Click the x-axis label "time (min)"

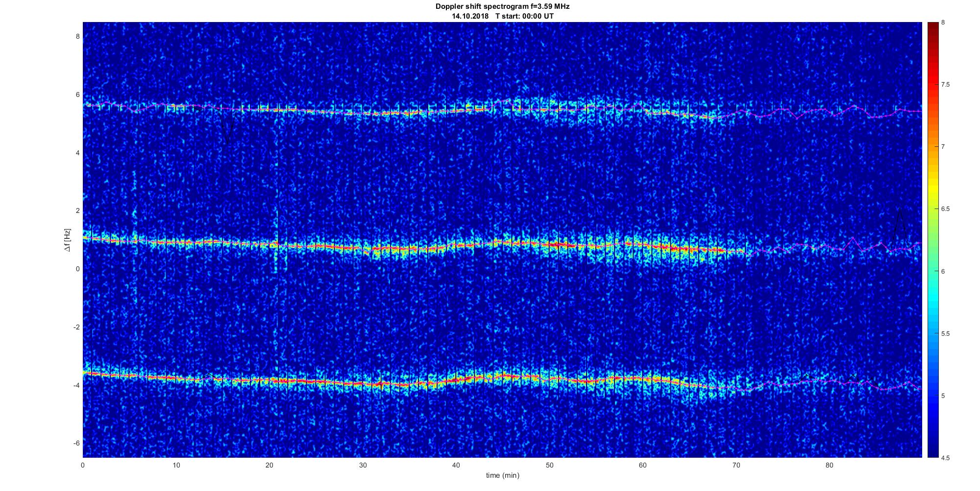[502, 475]
